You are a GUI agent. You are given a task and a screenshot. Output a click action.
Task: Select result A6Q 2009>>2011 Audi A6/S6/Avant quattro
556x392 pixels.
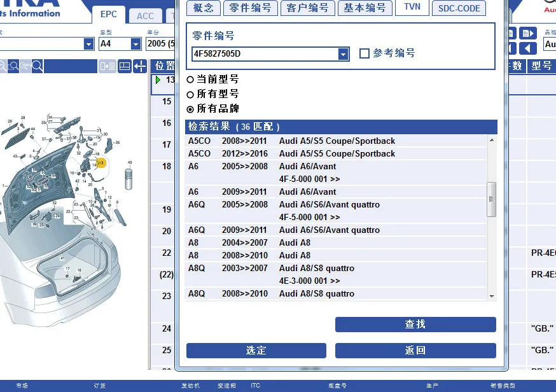pos(335,230)
